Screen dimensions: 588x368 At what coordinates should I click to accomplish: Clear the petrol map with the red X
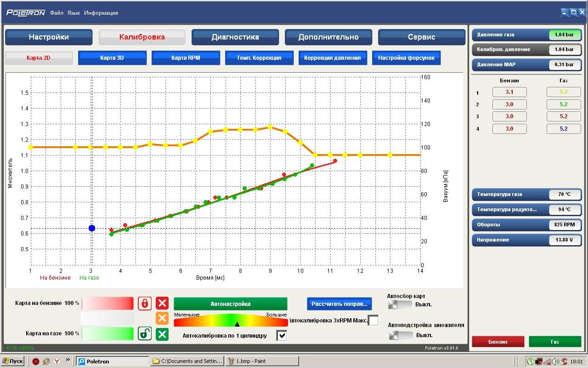pos(162,303)
